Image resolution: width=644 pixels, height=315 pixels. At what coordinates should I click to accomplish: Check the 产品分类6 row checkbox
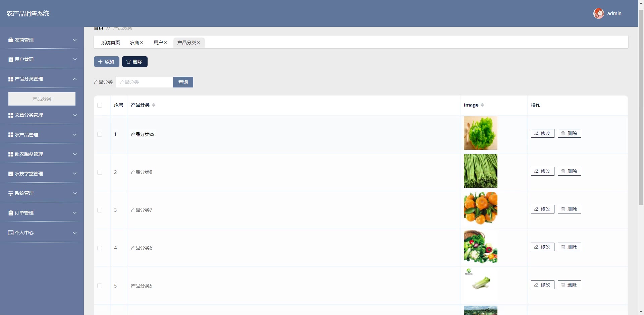[x=100, y=248]
